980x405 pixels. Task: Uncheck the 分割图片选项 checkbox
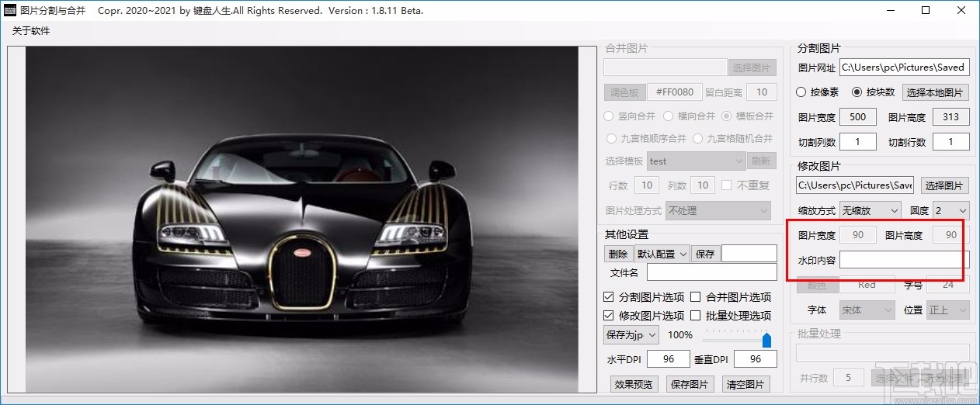(610, 297)
